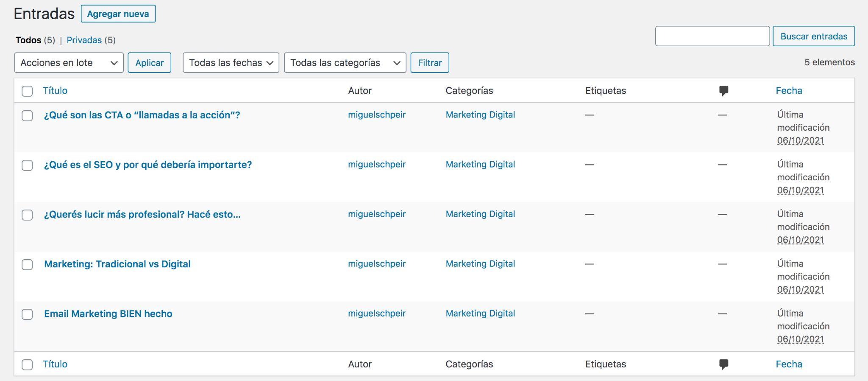Expand the Todas las fechas dropdown
The image size is (868, 381).
pos(231,63)
